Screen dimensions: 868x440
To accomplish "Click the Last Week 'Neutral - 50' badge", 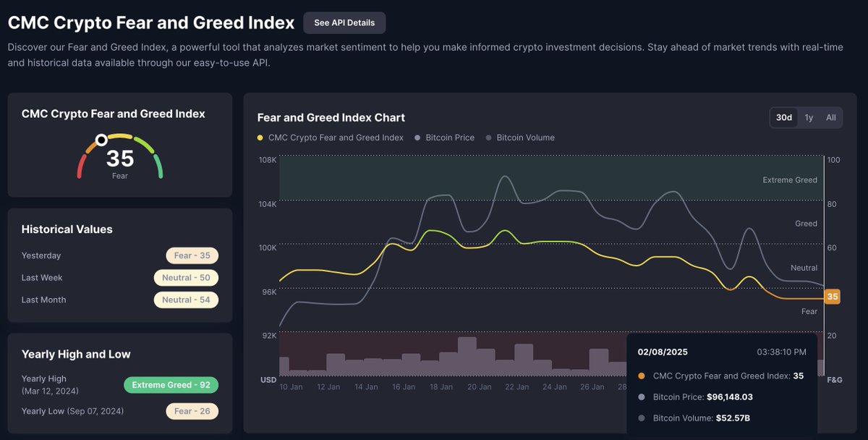I will point(186,278).
